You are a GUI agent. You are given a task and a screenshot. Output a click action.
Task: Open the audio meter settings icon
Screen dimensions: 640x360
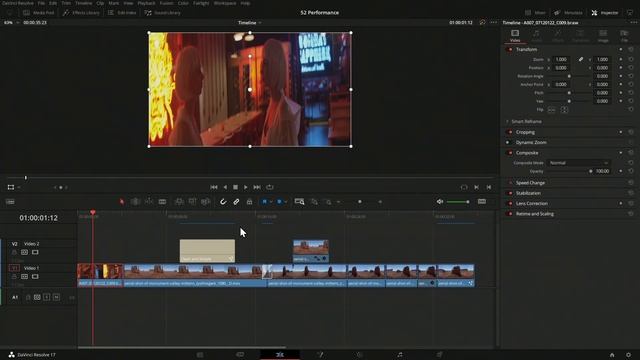(482, 202)
